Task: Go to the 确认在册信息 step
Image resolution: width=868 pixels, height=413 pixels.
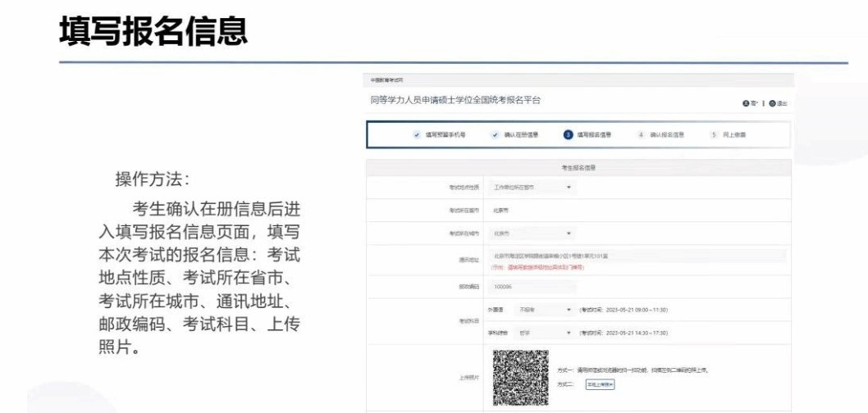Action: pyautogui.click(x=521, y=134)
